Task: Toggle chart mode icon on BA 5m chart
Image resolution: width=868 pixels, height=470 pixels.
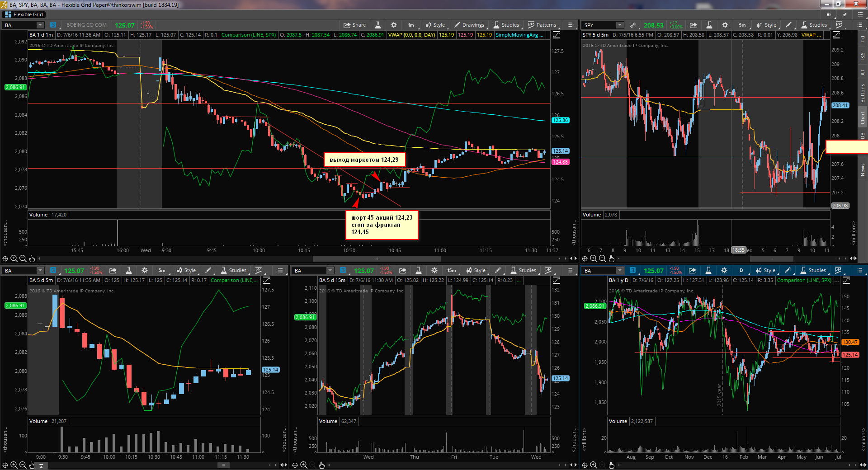Action: point(267,280)
